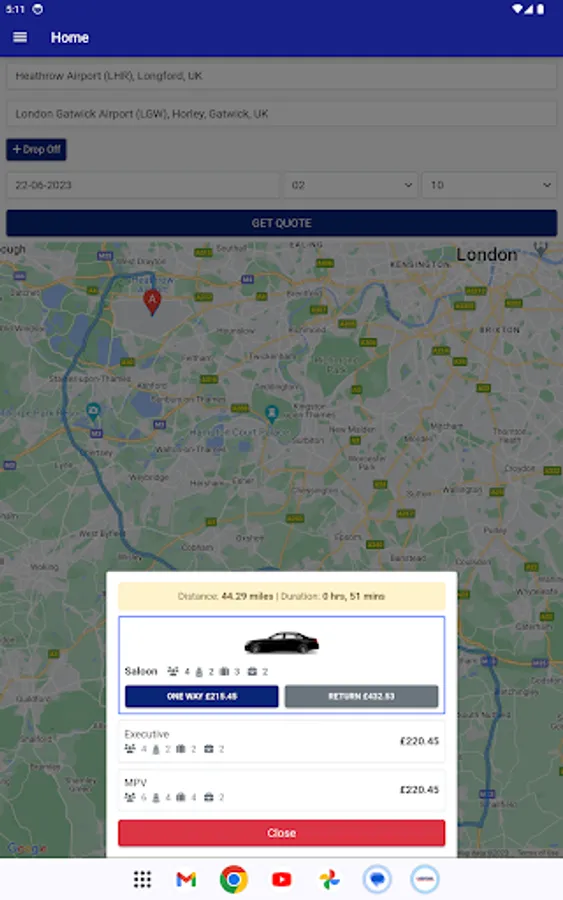Click the black saloon car image

(281, 643)
